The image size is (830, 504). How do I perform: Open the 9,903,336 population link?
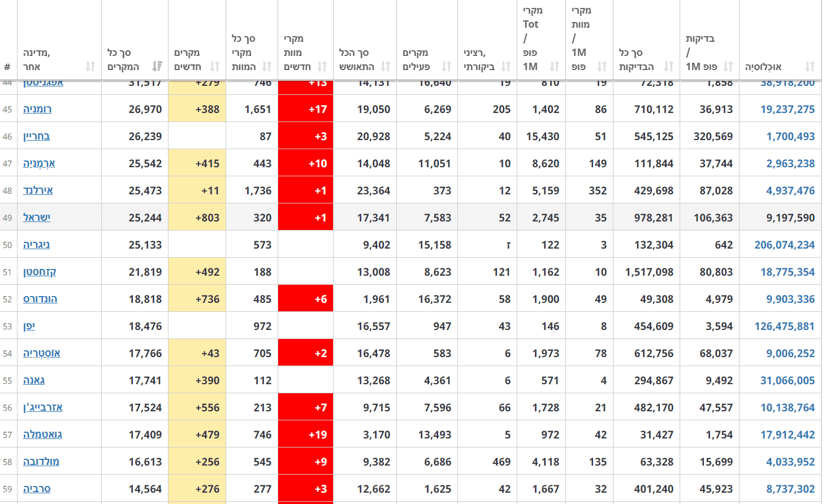tap(791, 299)
